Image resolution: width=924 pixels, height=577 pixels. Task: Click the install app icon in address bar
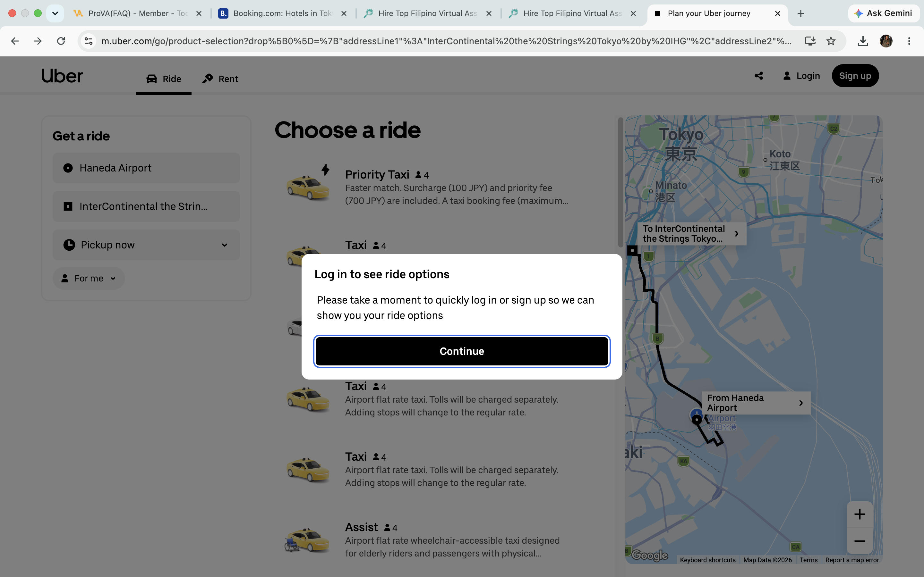[810, 41]
